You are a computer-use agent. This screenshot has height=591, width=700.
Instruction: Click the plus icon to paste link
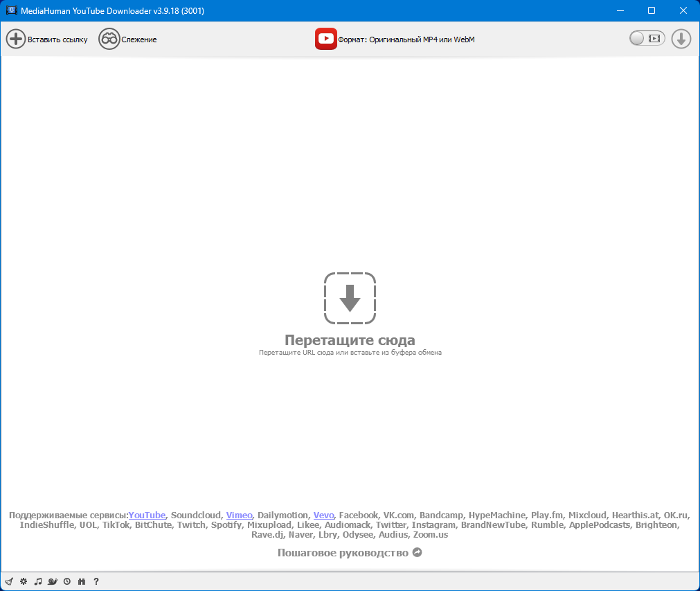click(16, 39)
